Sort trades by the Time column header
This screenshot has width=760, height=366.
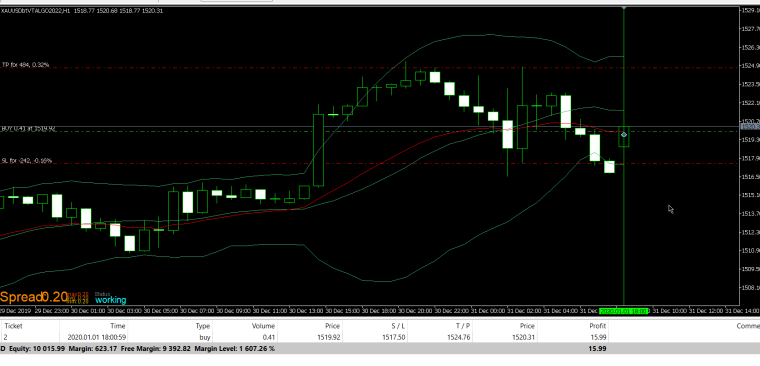[x=117, y=326]
